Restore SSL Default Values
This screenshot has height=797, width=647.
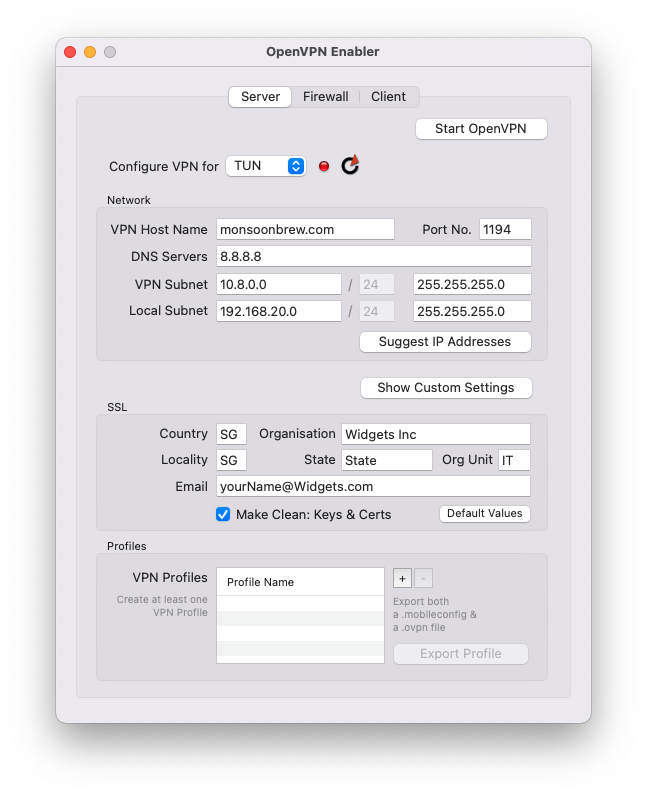pyautogui.click(x=485, y=514)
